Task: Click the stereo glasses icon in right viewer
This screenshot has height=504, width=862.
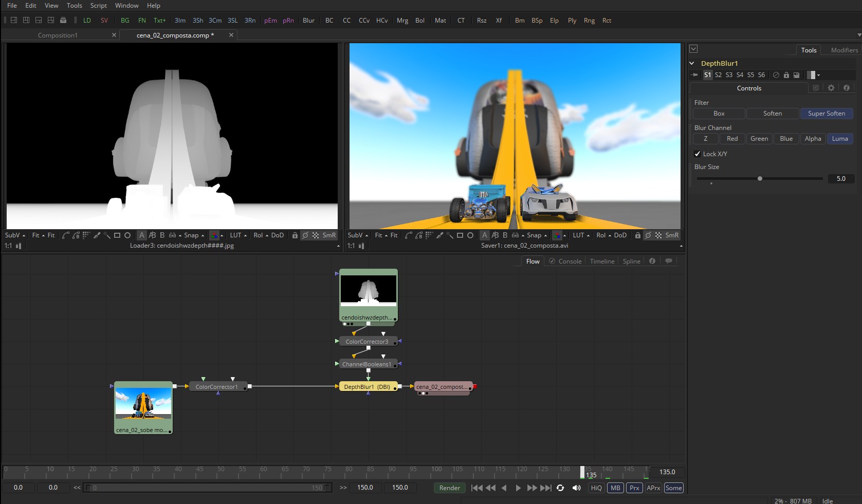Action: tap(515, 235)
